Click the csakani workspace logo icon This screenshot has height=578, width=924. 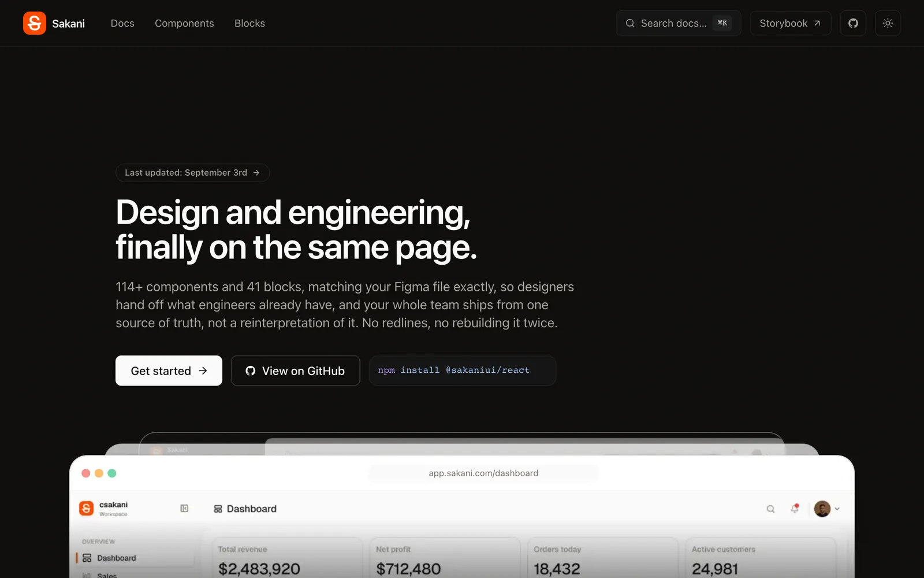point(86,508)
